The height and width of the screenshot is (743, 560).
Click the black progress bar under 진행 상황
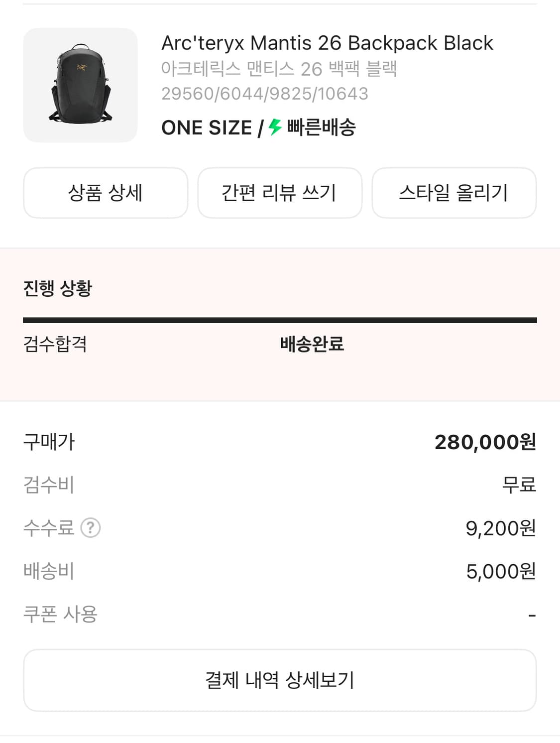(280, 320)
